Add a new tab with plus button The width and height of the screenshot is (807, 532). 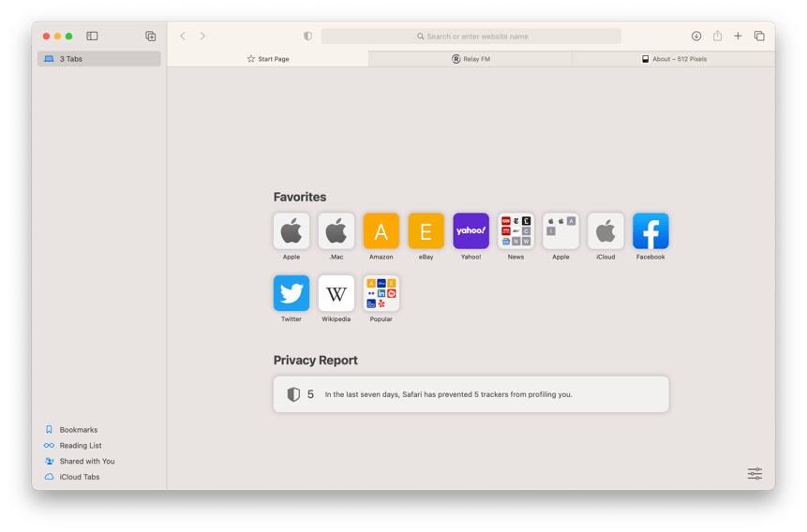738,36
